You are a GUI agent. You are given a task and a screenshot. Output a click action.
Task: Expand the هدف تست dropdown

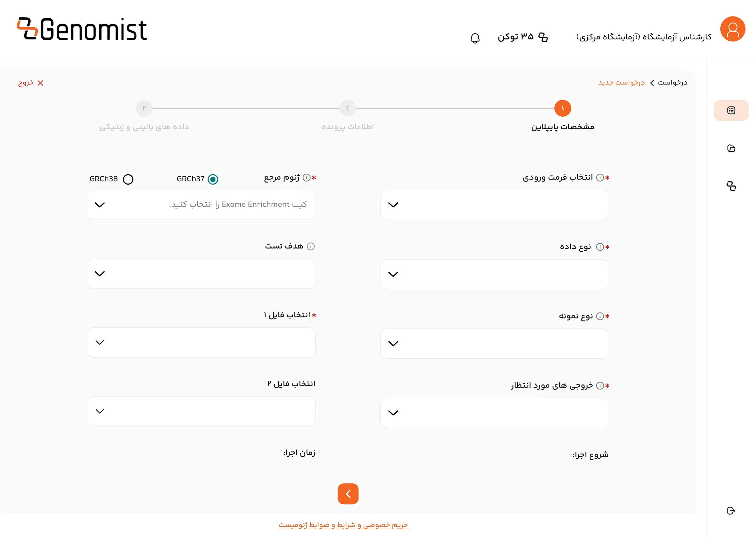pyautogui.click(x=201, y=274)
